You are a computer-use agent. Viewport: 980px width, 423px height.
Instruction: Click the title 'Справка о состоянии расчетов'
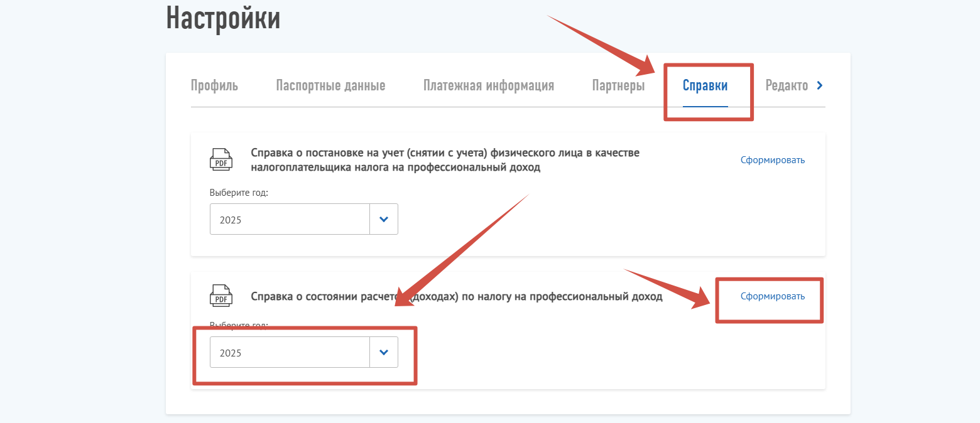coord(456,296)
